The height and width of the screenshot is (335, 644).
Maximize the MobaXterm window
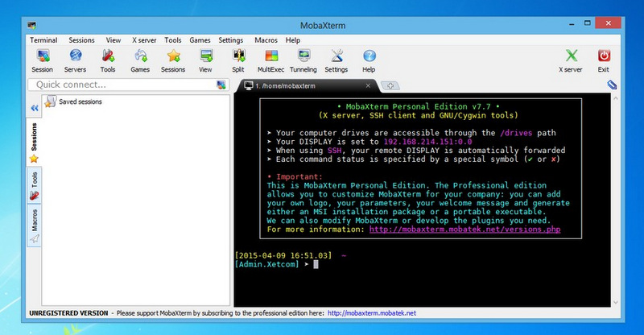(x=588, y=23)
